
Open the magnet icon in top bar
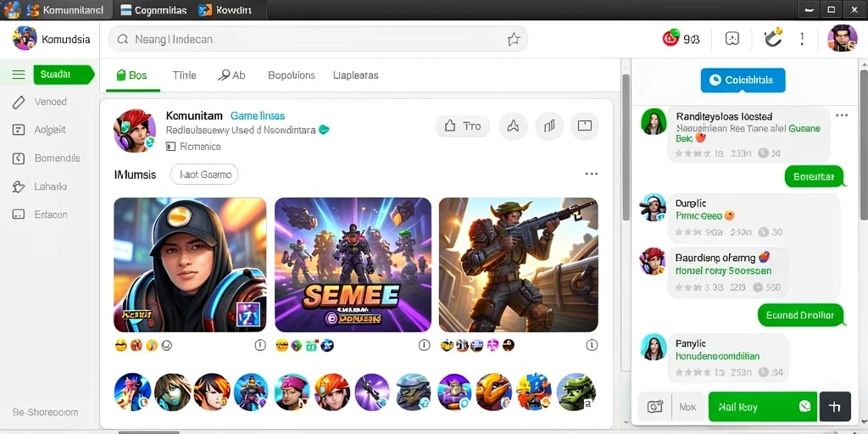[773, 38]
